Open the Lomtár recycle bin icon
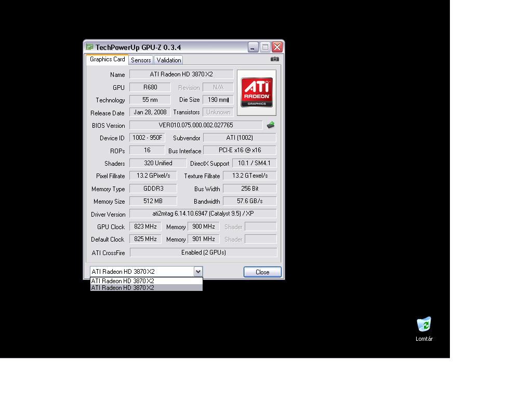Screen dimensions: 532x399 point(424,328)
